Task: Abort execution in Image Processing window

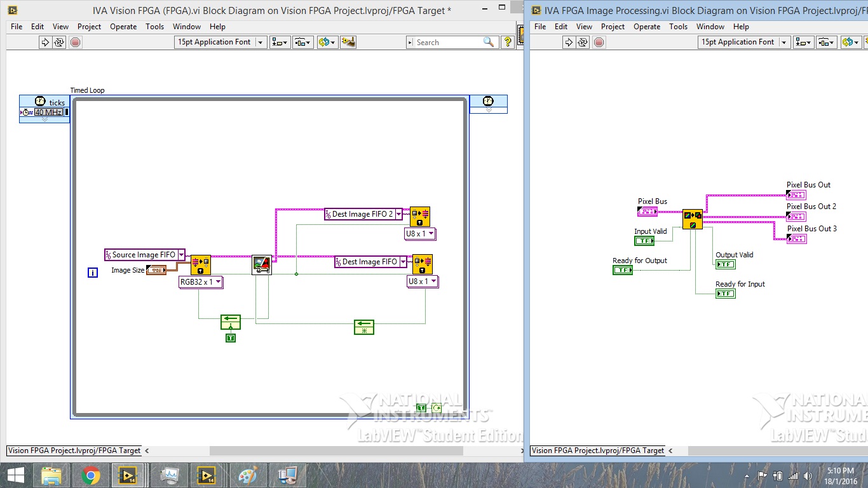Action: point(599,42)
